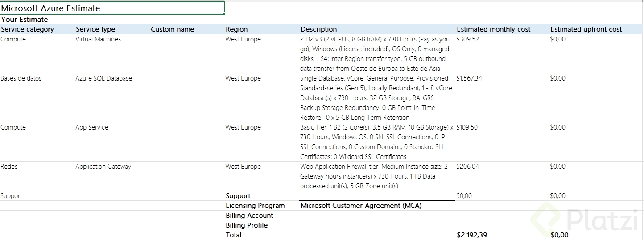Select the Billing Profile cell
The height and width of the screenshot is (240, 644).
[247, 225]
